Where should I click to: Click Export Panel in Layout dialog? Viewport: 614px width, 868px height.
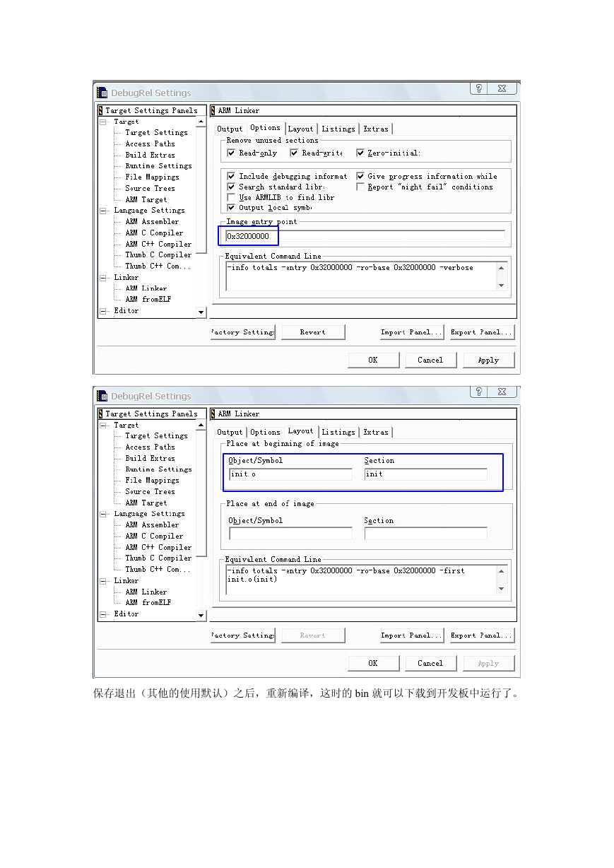[x=483, y=635]
